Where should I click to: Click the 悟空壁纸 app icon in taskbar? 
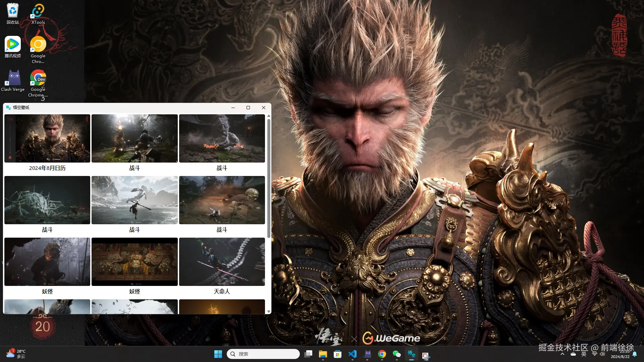pos(411,354)
